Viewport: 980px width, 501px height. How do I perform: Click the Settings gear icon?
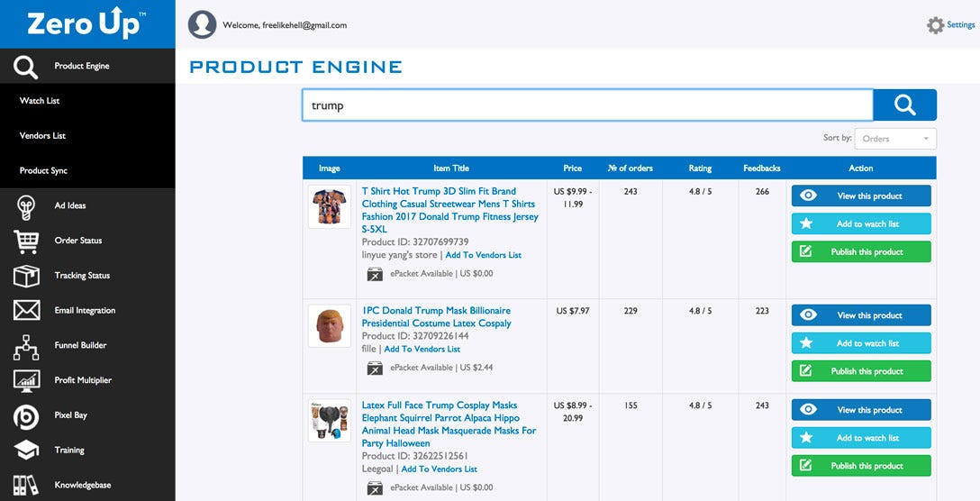936,25
